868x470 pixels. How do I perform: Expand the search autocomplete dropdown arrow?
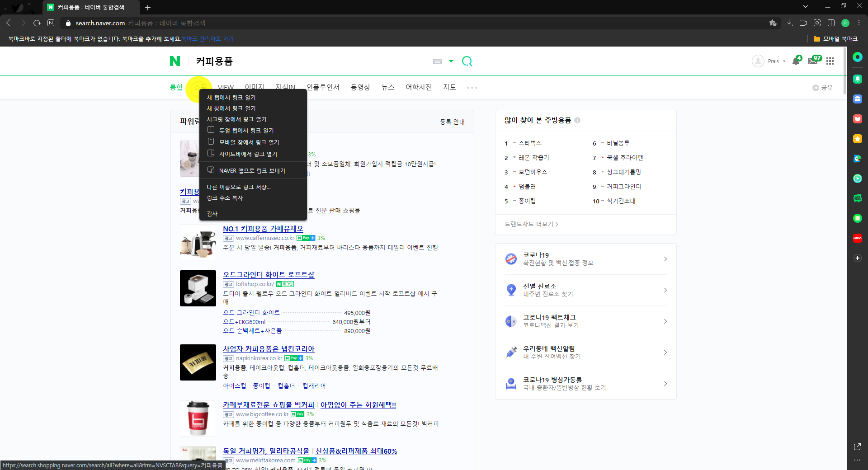(x=451, y=61)
